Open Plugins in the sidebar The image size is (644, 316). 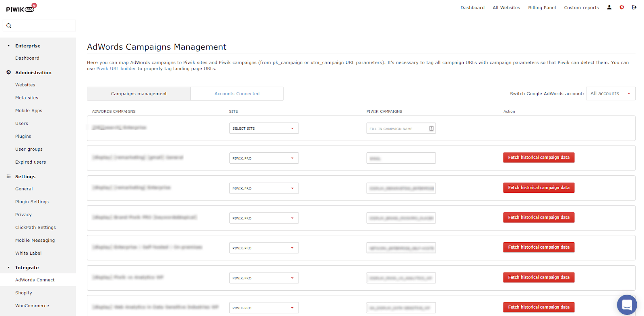click(23, 136)
